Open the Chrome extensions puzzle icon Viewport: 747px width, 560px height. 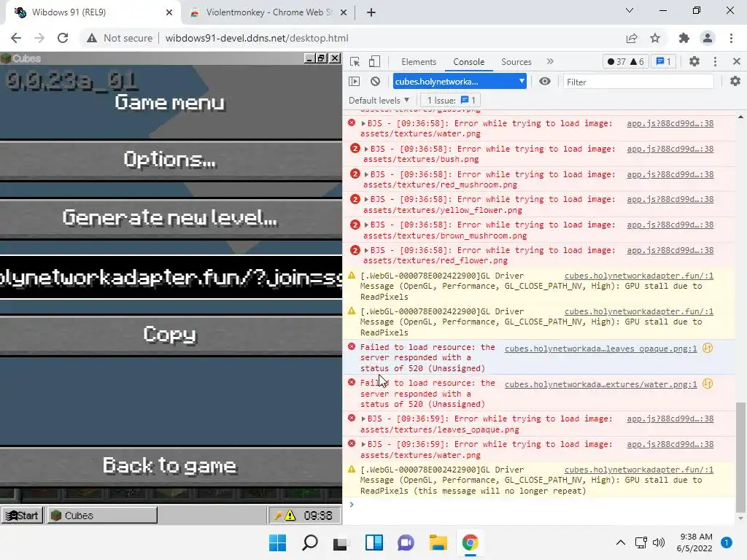[x=684, y=38]
